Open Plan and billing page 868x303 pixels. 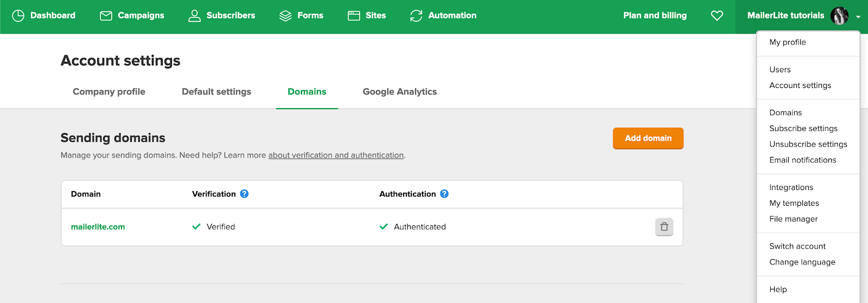pyautogui.click(x=655, y=16)
